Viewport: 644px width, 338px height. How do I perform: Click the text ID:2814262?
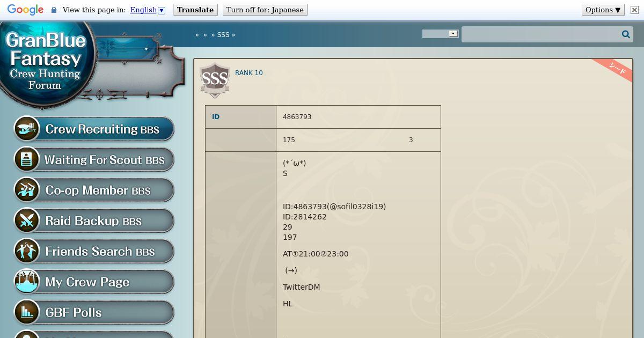coord(305,217)
